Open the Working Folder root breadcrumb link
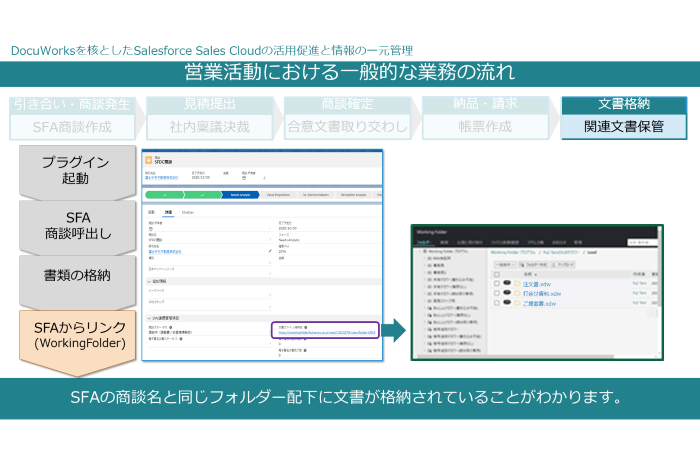 pyautogui.click(x=513, y=252)
